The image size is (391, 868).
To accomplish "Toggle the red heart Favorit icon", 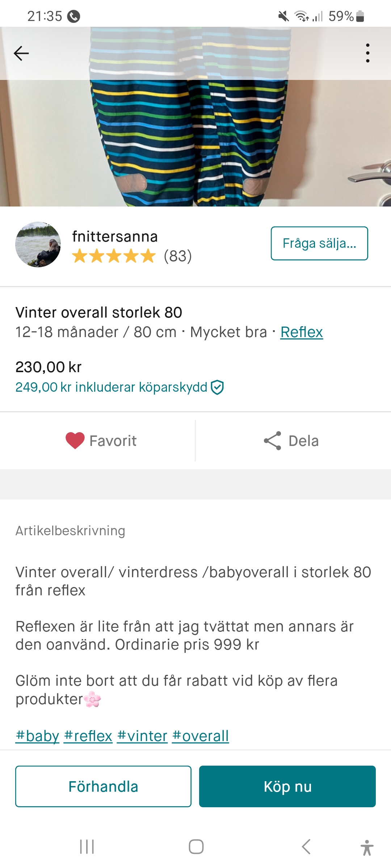I will (x=75, y=441).
